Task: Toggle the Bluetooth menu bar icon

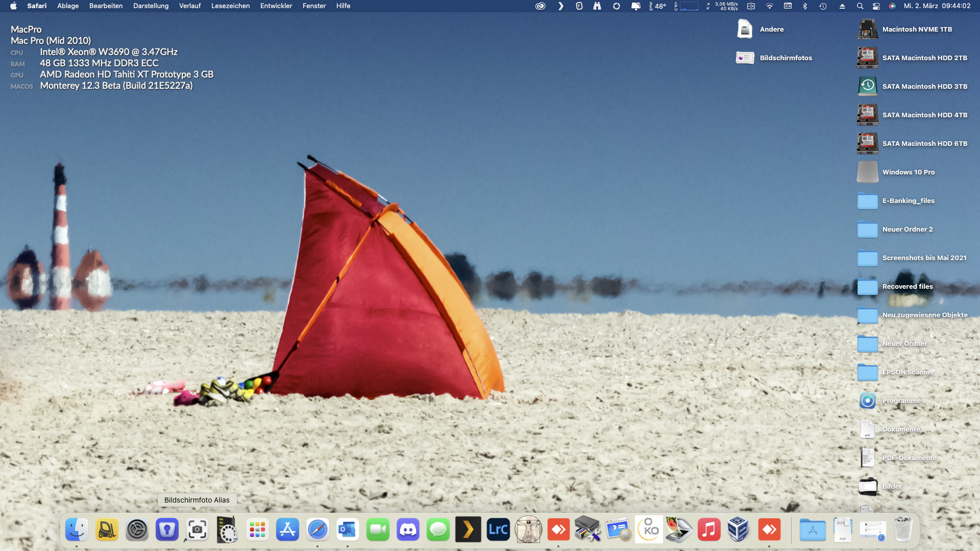Action: 805,6
